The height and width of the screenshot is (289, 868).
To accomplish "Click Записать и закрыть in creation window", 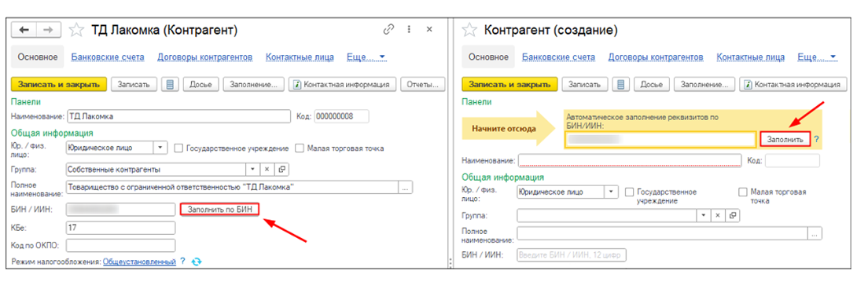I will [x=509, y=85].
